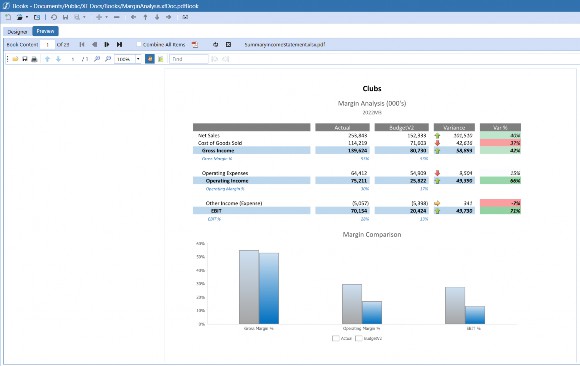Image resolution: width=580 pixels, height=366 pixels.
Task: Click the Move Up arrow in top toolbar
Action: (x=145, y=17)
